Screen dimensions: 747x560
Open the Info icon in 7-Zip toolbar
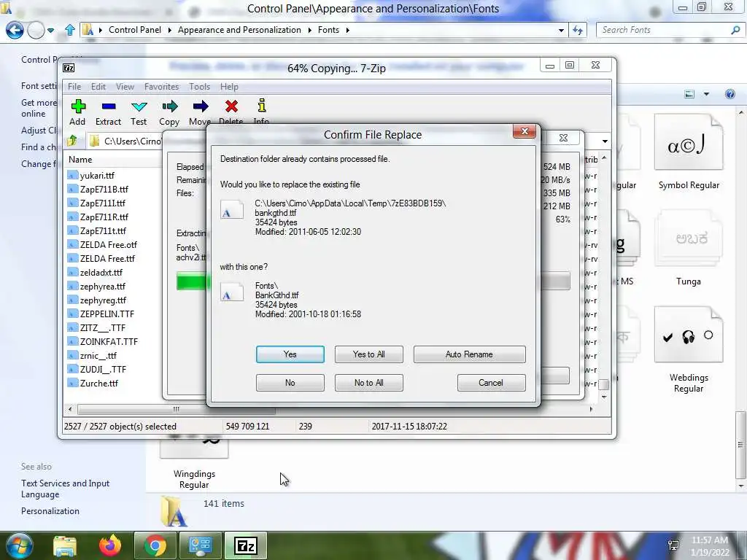pyautogui.click(x=262, y=106)
